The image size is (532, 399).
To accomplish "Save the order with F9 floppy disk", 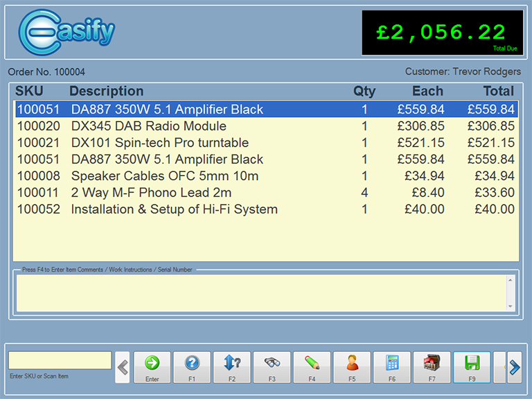I will (472, 366).
